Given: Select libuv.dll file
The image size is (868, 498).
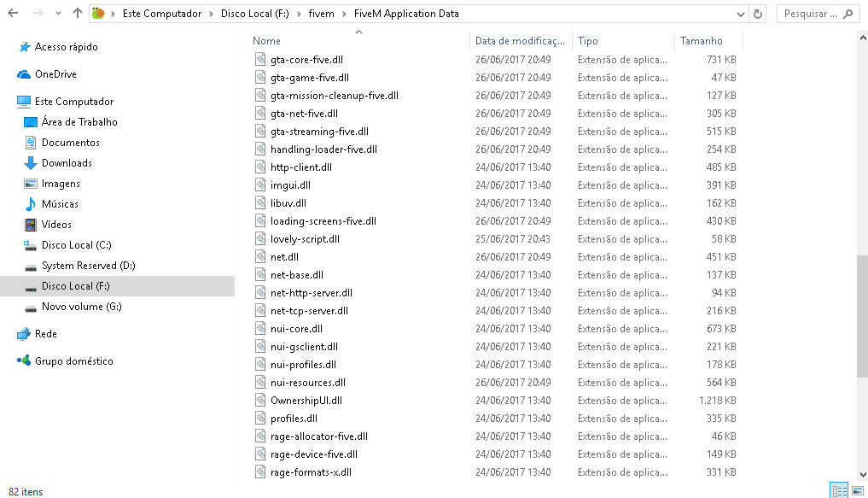Looking at the screenshot, I should click(288, 203).
